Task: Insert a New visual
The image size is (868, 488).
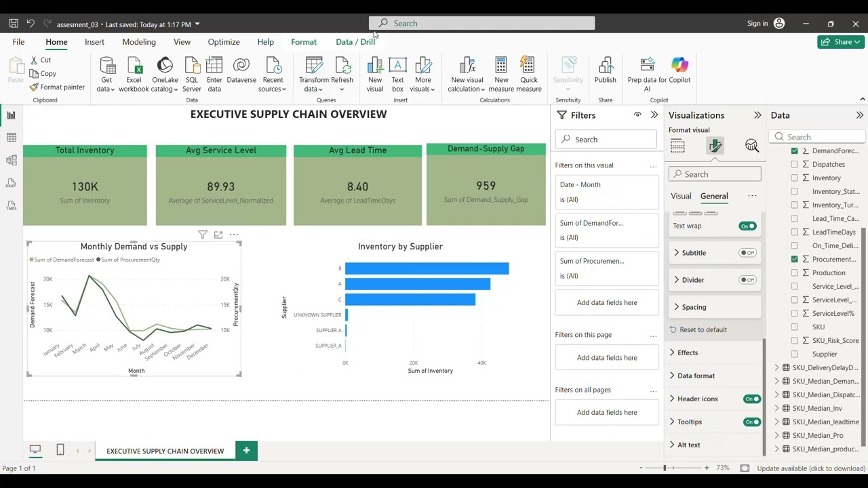Action: tap(375, 75)
